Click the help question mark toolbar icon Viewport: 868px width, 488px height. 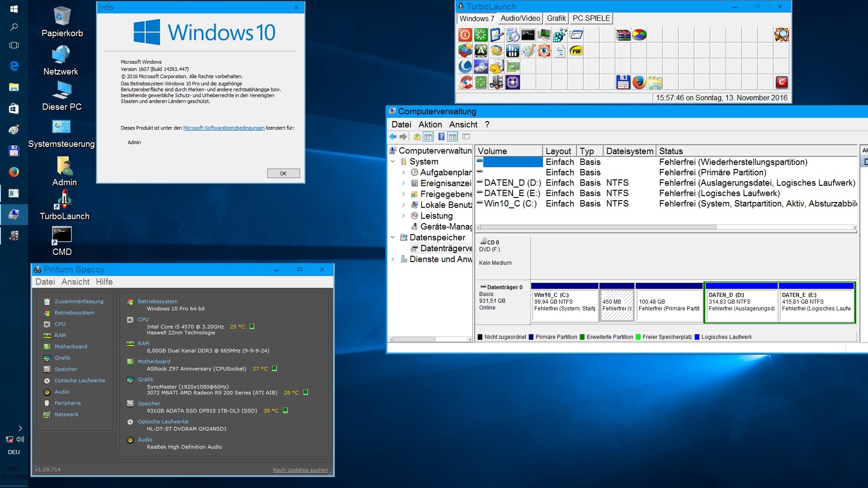[x=441, y=137]
